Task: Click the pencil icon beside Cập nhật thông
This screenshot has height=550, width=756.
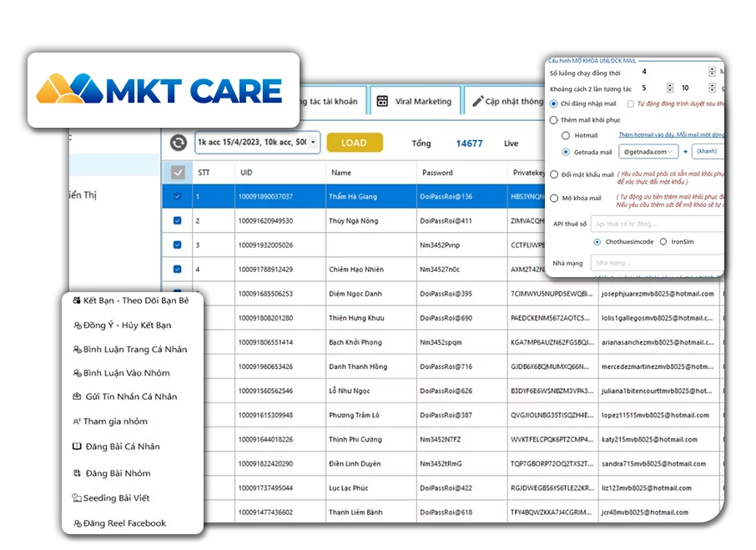Action: (x=477, y=101)
